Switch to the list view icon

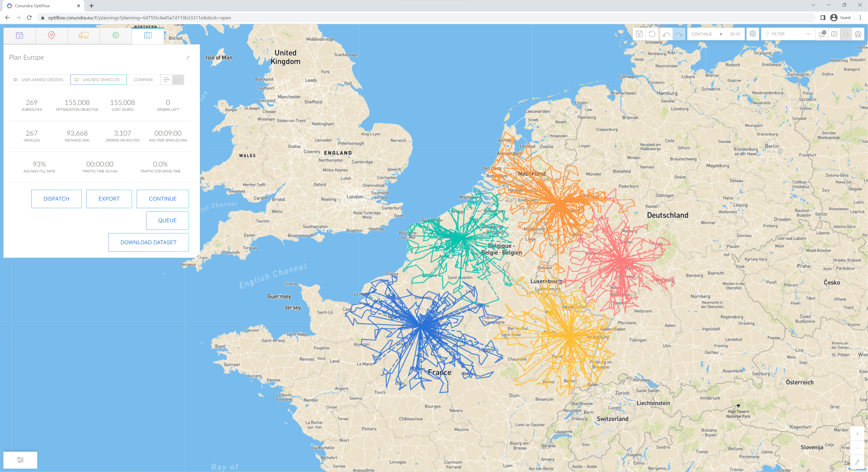(x=166, y=80)
